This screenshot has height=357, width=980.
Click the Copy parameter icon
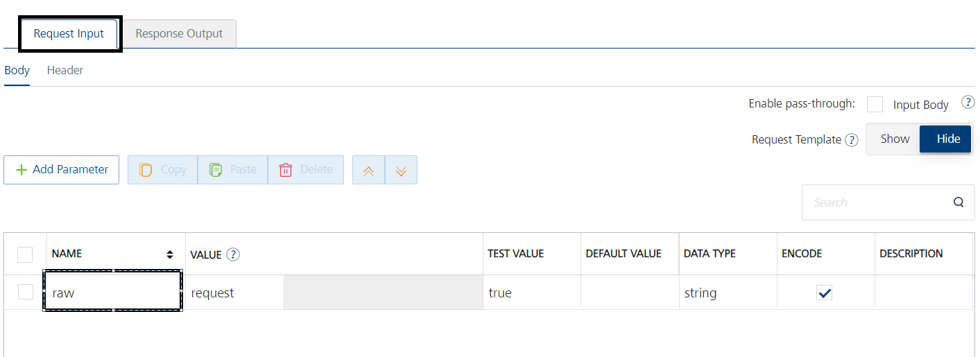[x=146, y=170]
